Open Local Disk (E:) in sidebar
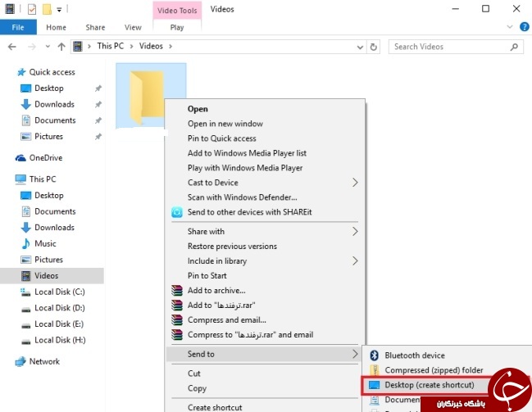Image resolution: width=532 pixels, height=412 pixels. pos(52,324)
